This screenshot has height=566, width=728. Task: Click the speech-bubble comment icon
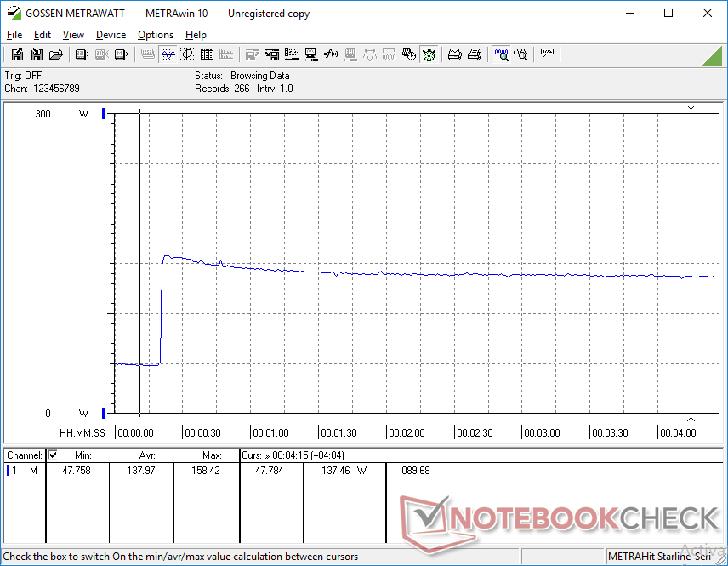click(x=547, y=54)
